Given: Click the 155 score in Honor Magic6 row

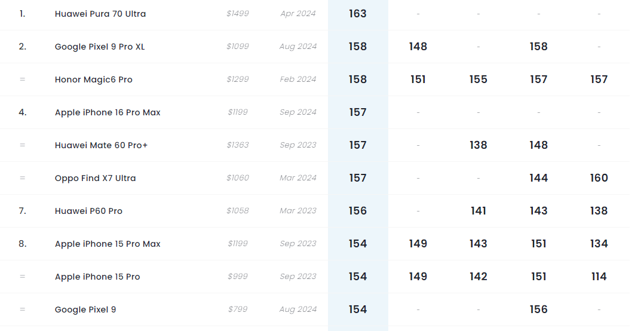Looking at the screenshot, I should click(478, 79).
